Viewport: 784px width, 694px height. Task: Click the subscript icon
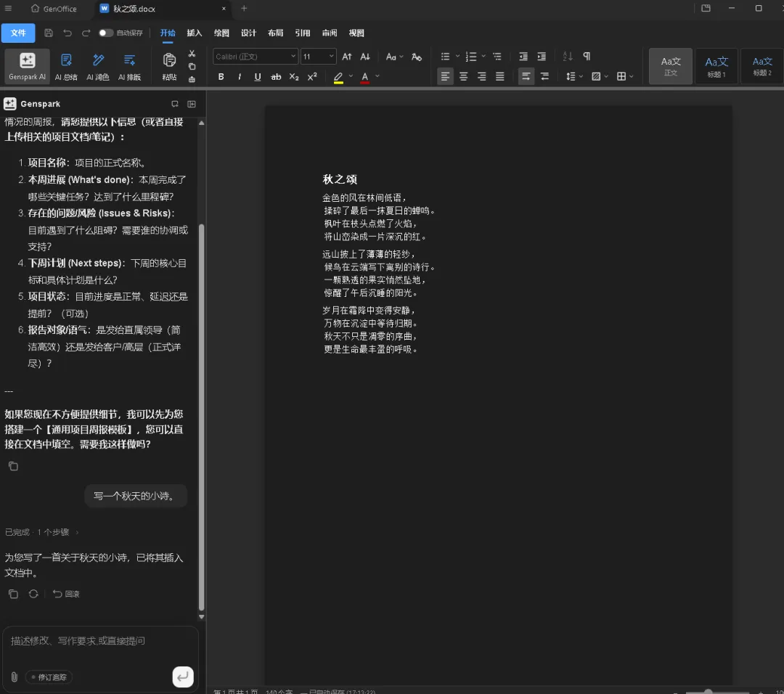coord(294,76)
